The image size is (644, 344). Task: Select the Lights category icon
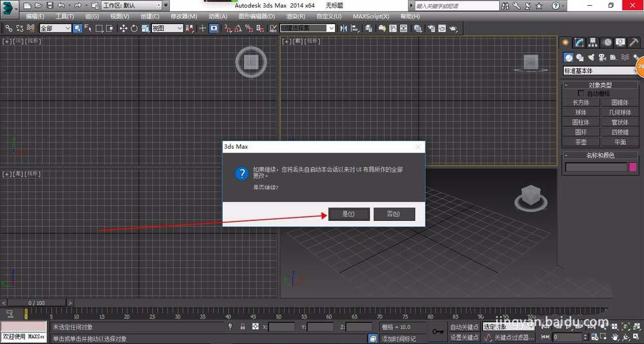tap(591, 57)
